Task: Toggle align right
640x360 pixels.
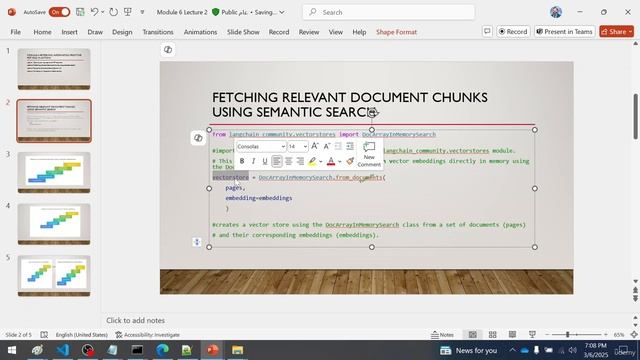Action: [x=300, y=161]
